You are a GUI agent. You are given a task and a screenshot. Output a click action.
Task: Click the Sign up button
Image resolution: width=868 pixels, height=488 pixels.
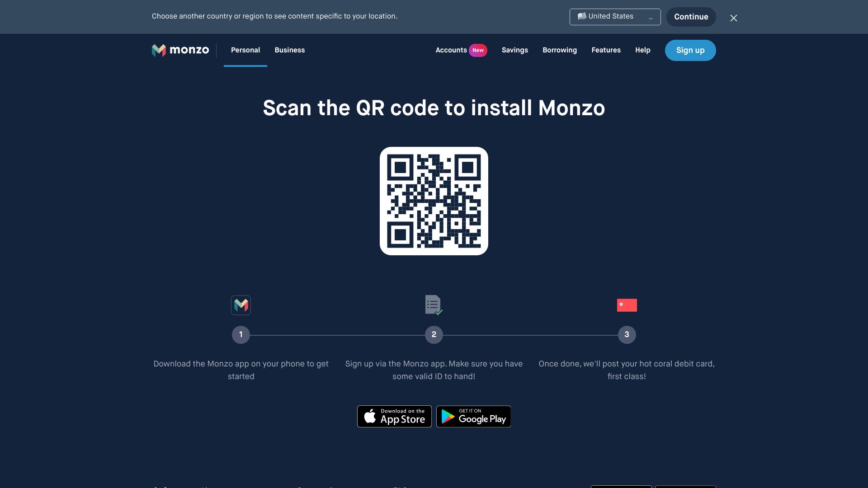[690, 50]
